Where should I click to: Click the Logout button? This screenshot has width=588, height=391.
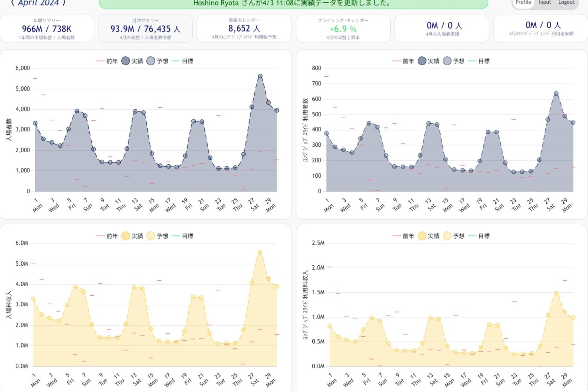(x=566, y=2)
